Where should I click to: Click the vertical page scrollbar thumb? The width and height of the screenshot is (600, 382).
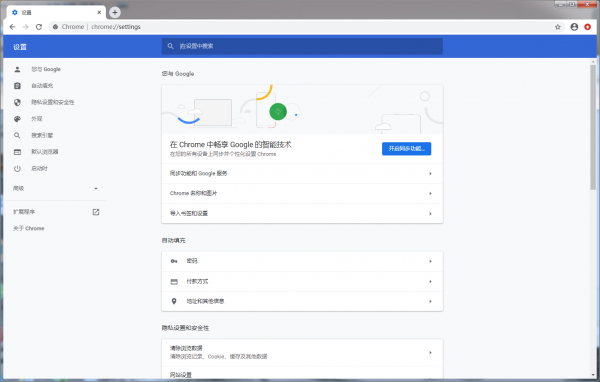coord(593,127)
